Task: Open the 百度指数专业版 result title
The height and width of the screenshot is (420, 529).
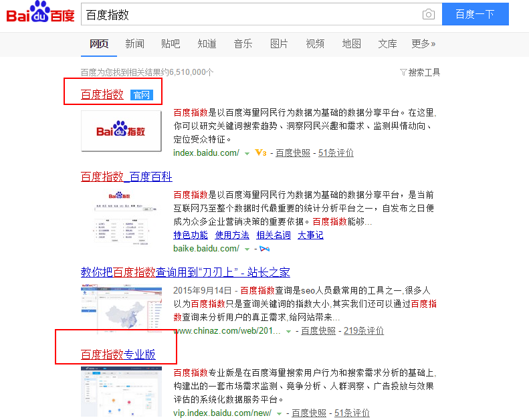Action: [118, 354]
